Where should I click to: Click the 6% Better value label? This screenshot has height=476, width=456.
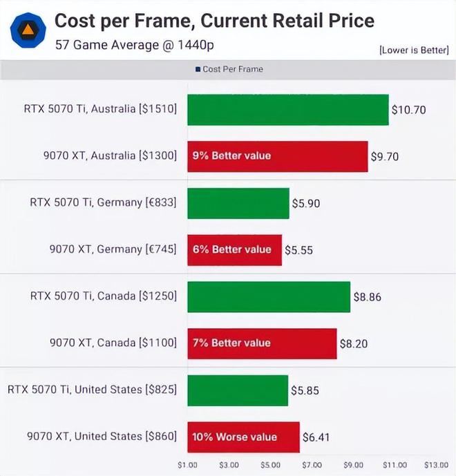pyautogui.click(x=231, y=249)
